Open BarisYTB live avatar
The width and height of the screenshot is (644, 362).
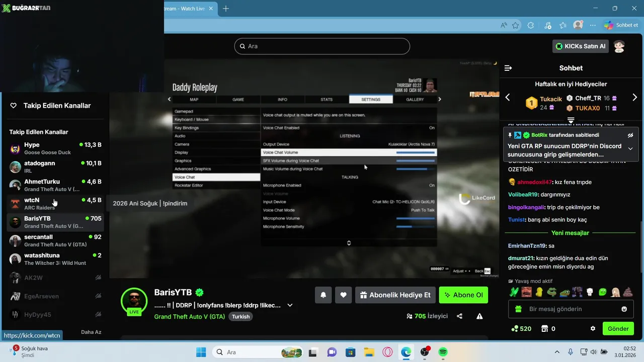(x=134, y=301)
